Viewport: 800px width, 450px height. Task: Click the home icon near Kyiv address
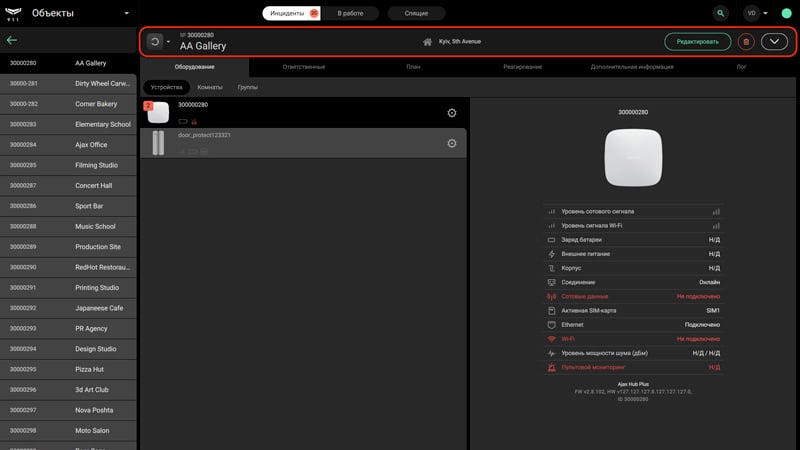point(427,42)
